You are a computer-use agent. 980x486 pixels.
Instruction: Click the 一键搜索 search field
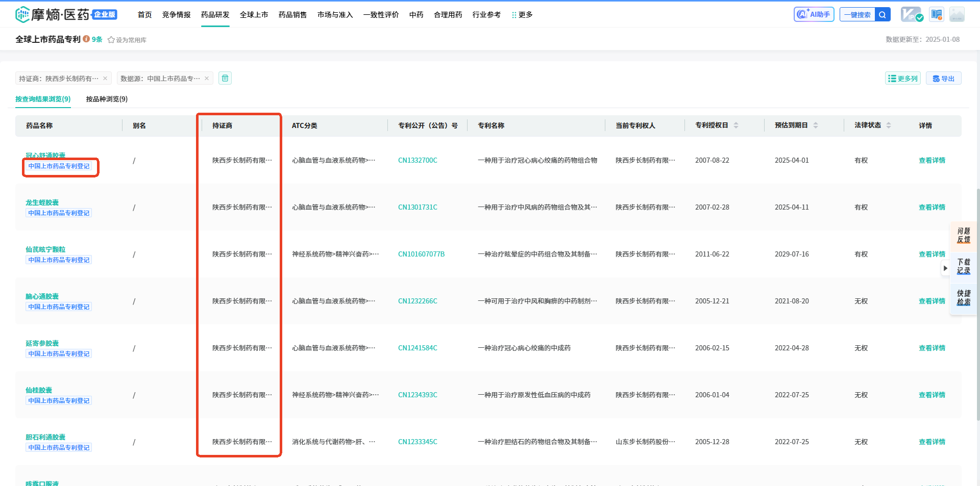857,15
